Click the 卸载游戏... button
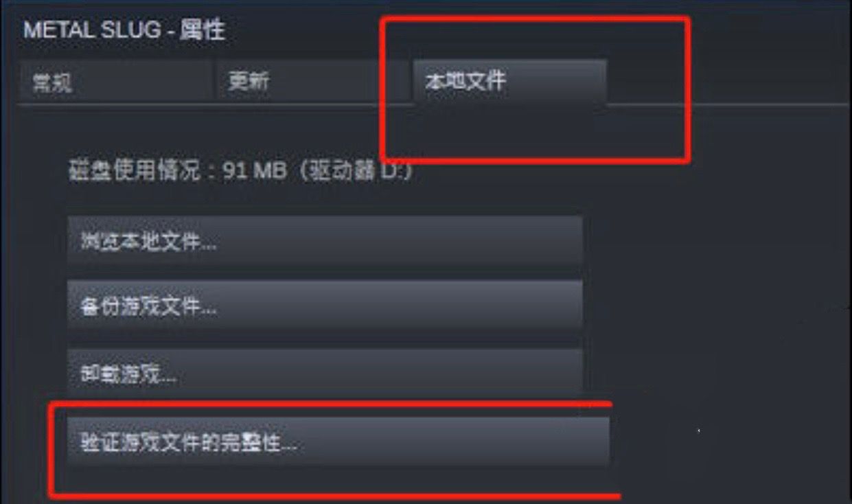Screen dimensions: 852x504 point(325,373)
